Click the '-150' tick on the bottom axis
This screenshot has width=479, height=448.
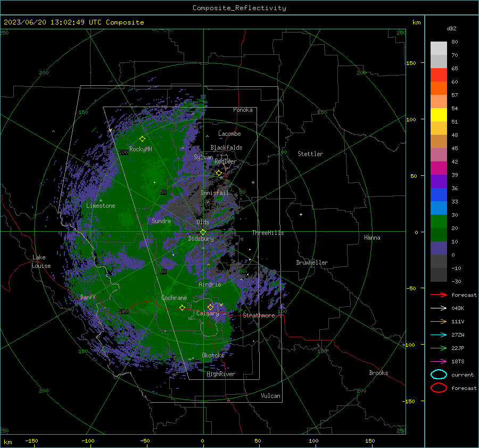[31, 441]
